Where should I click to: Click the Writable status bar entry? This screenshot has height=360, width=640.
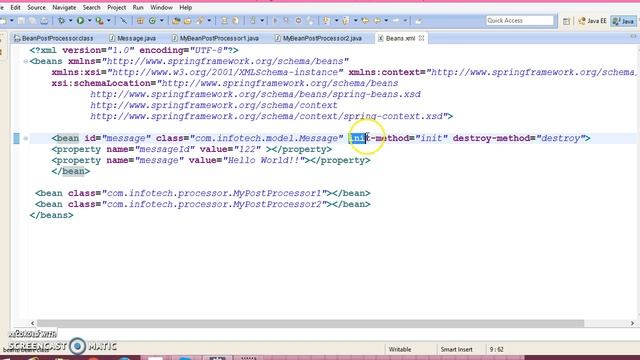400,349
